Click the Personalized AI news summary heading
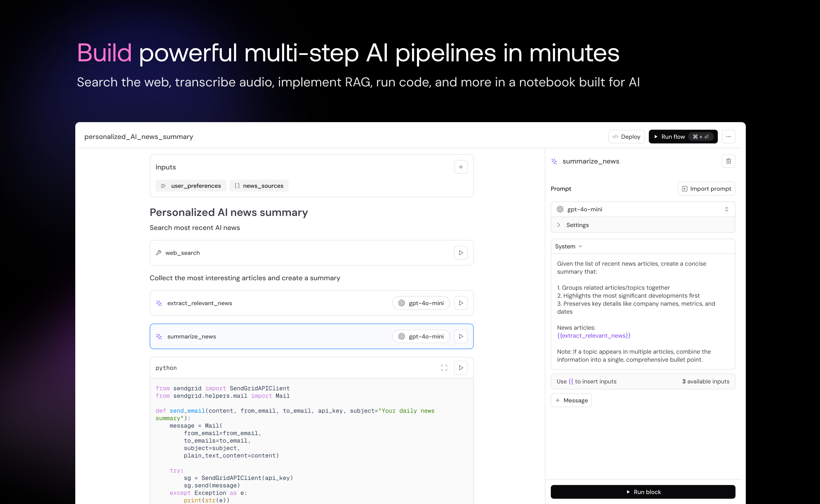 (228, 212)
